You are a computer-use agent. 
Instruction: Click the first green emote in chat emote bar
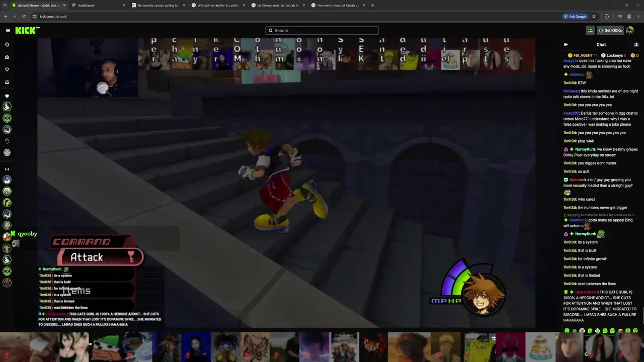pyautogui.click(x=567, y=330)
